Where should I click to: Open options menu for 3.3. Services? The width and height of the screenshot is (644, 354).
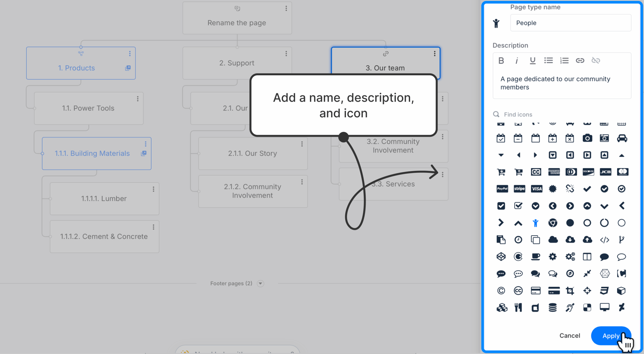point(442,174)
